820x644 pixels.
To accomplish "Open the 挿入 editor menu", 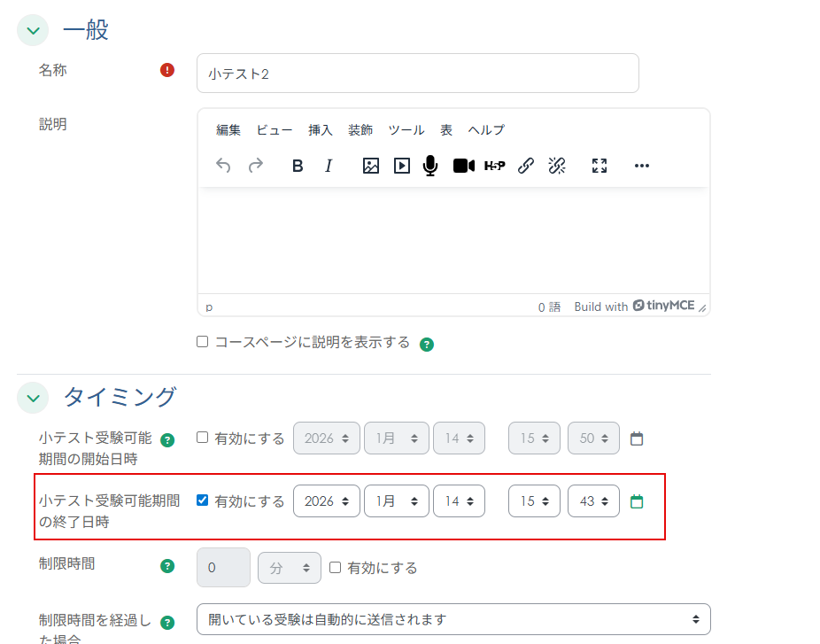I will (x=320, y=130).
